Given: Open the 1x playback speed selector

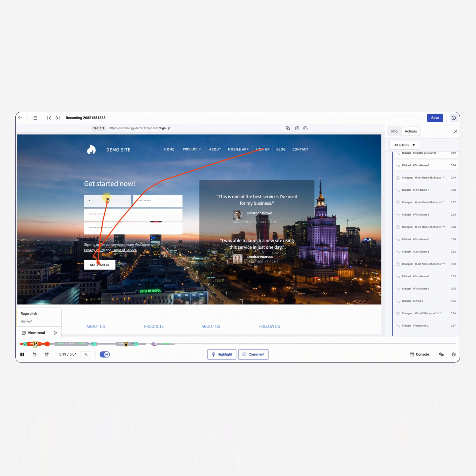Looking at the screenshot, I should click(86, 355).
